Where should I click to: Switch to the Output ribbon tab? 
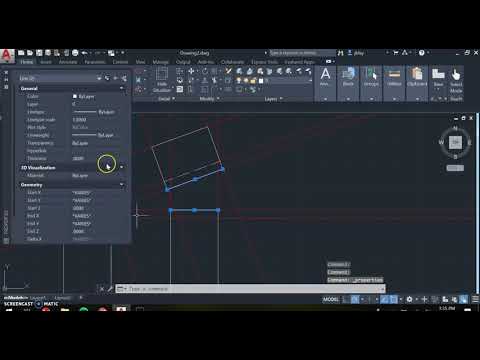tap(183, 62)
